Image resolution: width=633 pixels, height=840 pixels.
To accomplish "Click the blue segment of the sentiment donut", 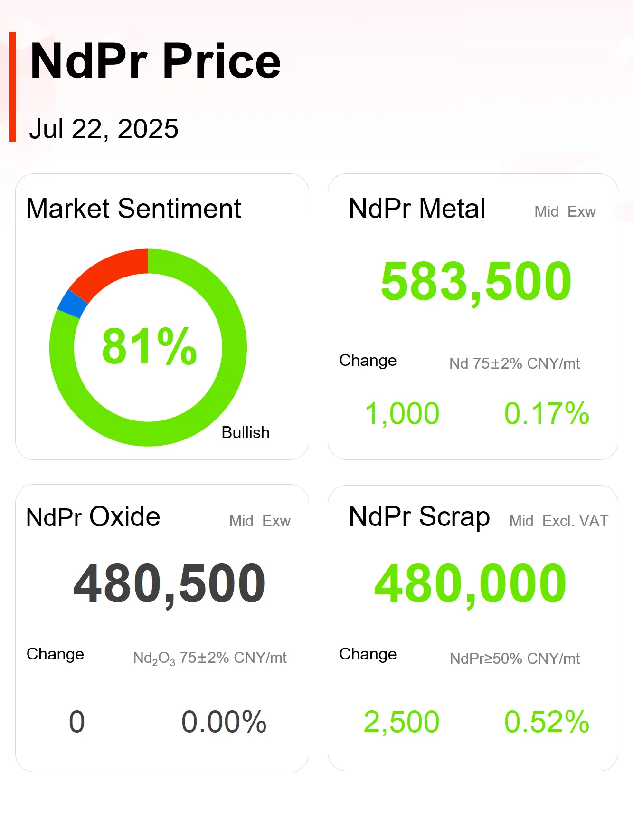I will [x=73, y=304].
